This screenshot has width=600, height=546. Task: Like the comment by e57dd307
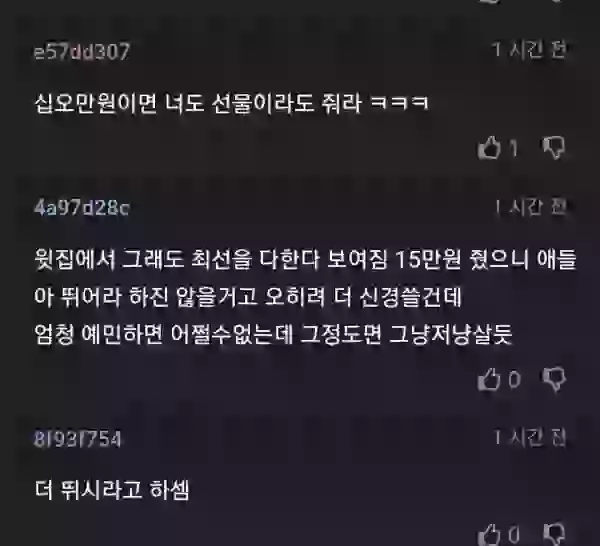pos(489,148)
